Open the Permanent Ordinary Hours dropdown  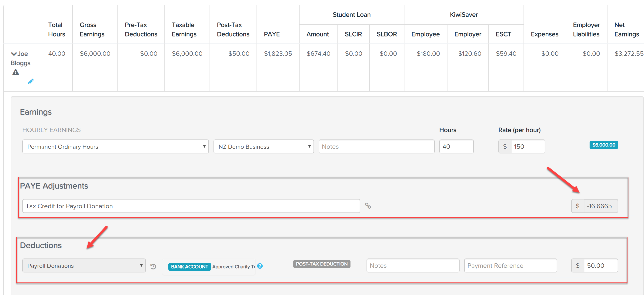pos(116,147)
